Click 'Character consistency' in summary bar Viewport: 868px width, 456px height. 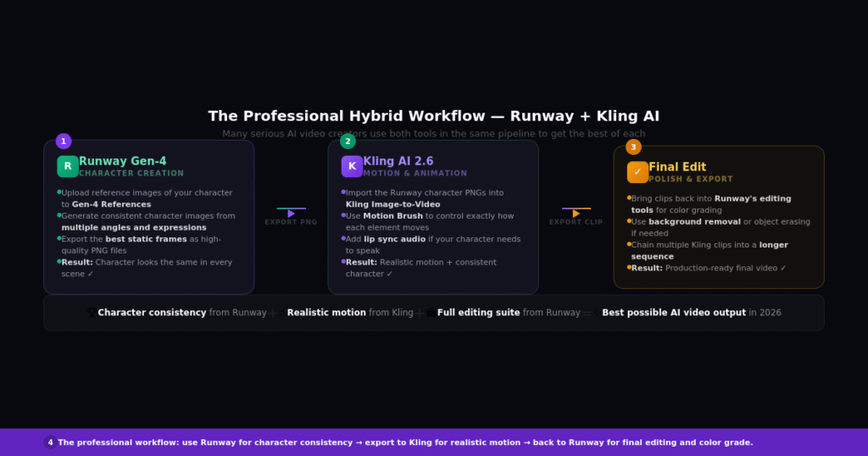153,313
